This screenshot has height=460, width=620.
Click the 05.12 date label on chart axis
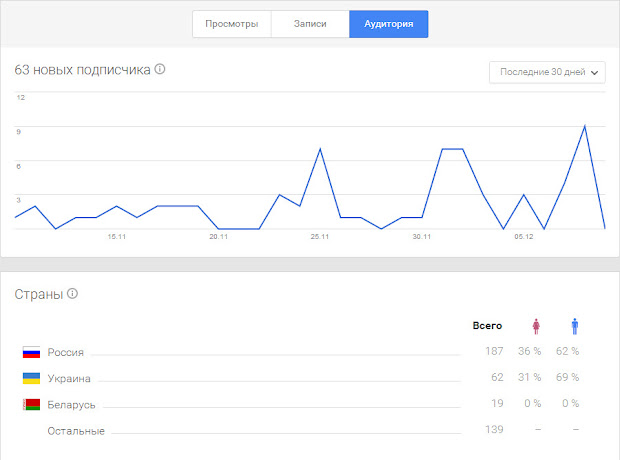click(524, 237)
